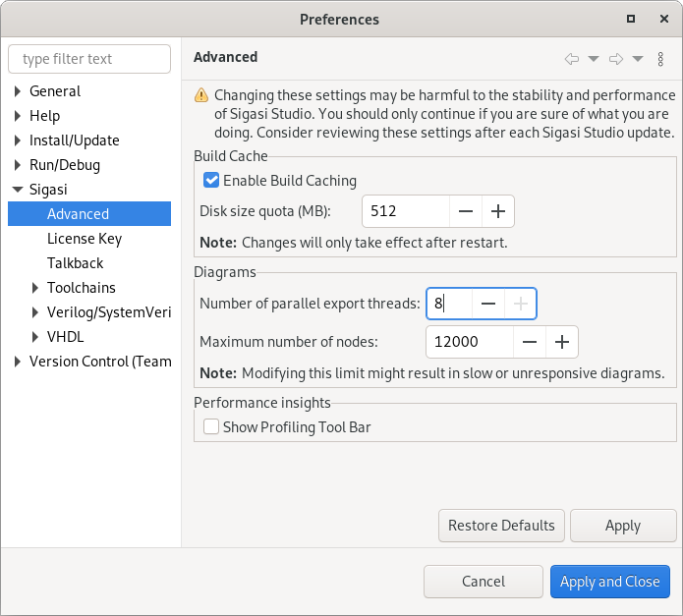Expand the Version Control (Team) node arrow

[x=18, y=362]
